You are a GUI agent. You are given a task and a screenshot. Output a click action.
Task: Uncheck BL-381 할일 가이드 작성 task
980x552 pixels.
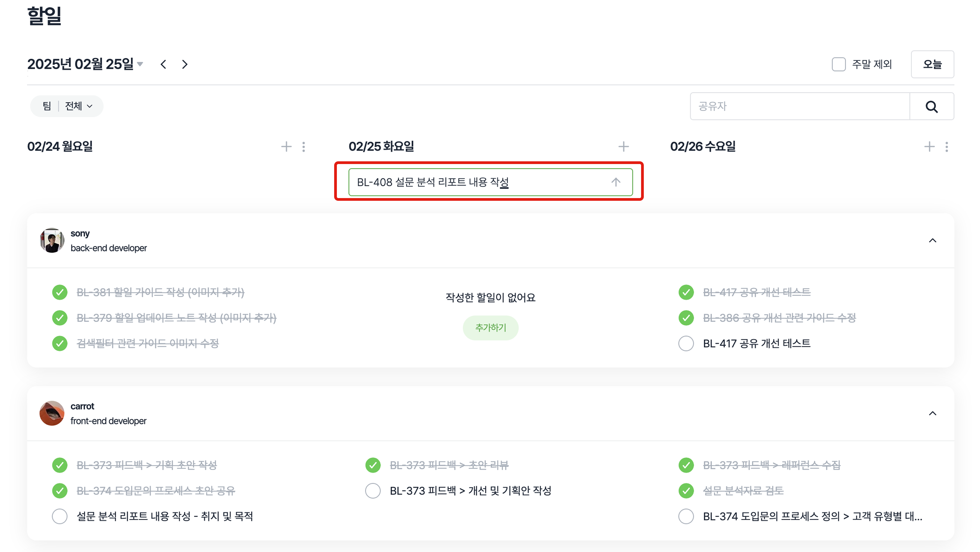tap(60, 292)
